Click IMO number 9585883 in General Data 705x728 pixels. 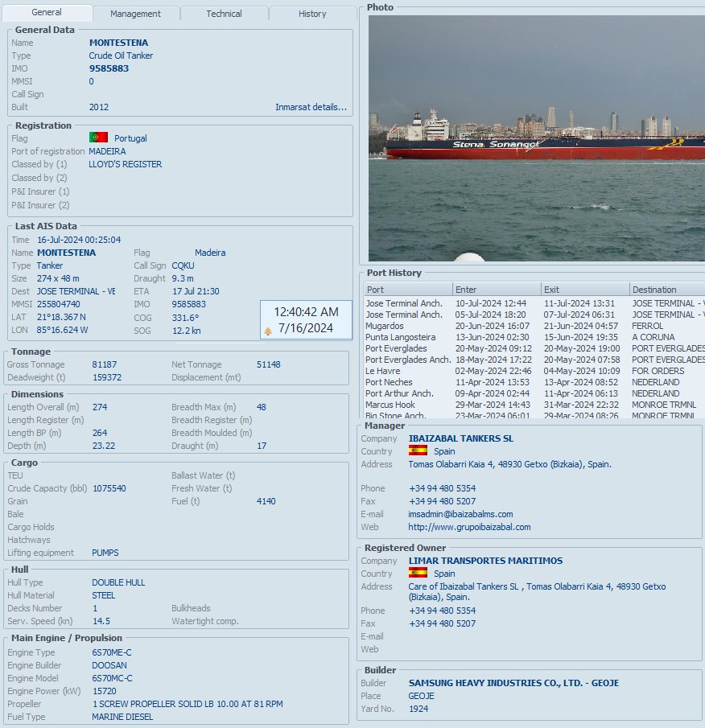pyautogui.click(x=109, y=68)
